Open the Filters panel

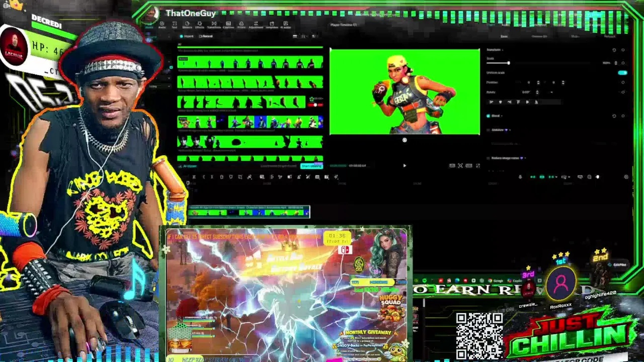tap(242, 25)
